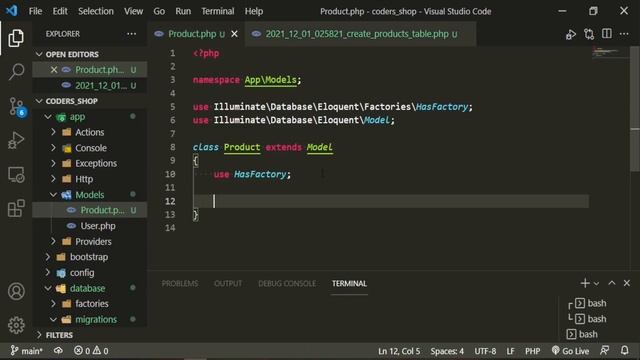Click the Explorer more actions ellipsis
The height and width of the screenshot is (360, 640).
click(x=131, y=34)
